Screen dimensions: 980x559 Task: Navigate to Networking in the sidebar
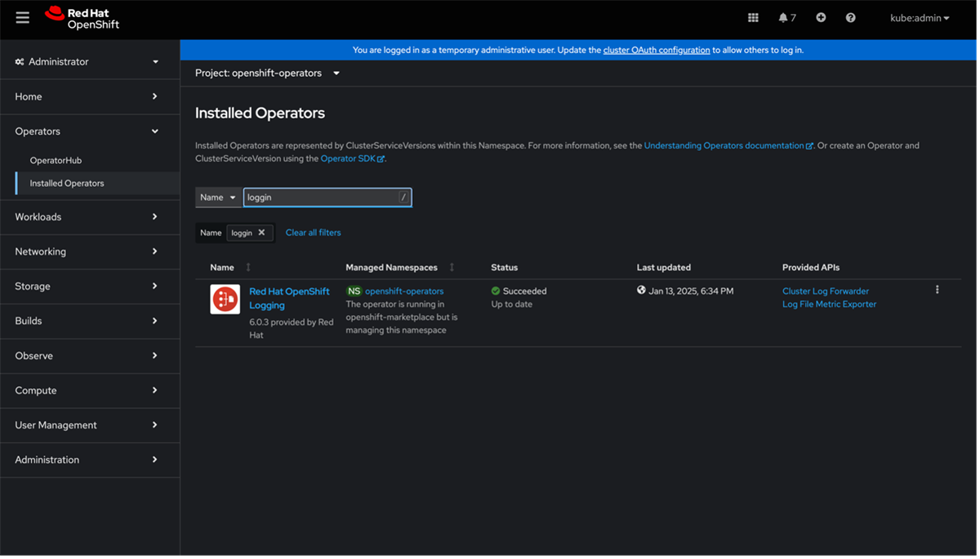pos(41,251)
